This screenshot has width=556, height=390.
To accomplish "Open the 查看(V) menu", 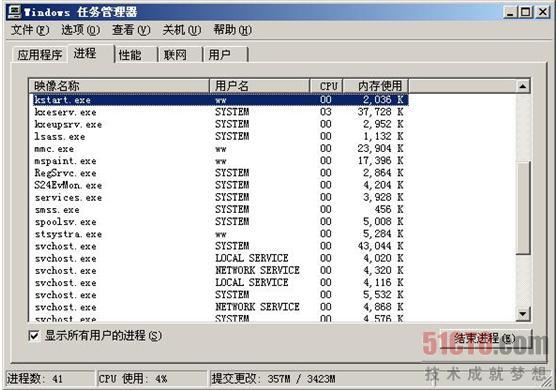I will pos(131,30).
